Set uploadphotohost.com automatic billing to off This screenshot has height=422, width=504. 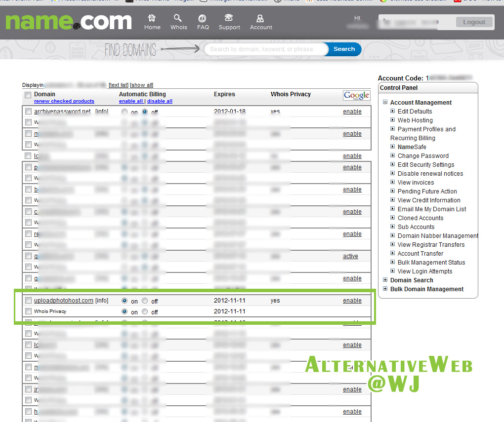(145, 301)
